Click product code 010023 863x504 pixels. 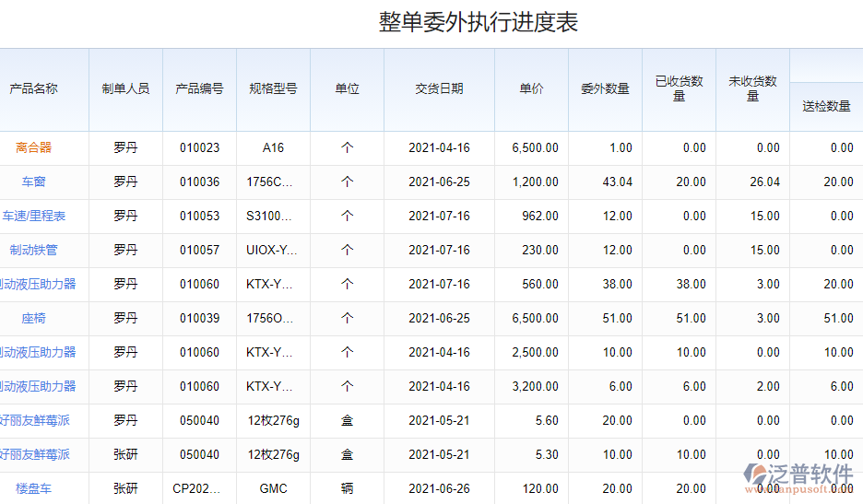[199, 147]
